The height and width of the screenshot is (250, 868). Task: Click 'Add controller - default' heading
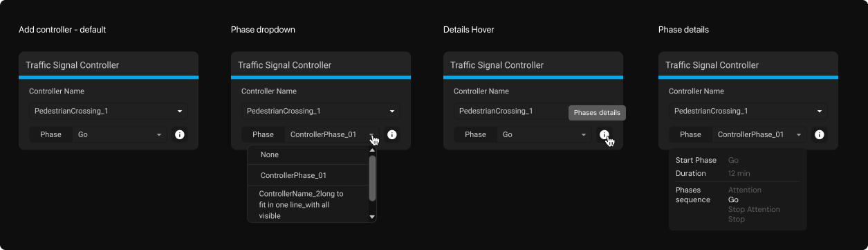[62, 30]
